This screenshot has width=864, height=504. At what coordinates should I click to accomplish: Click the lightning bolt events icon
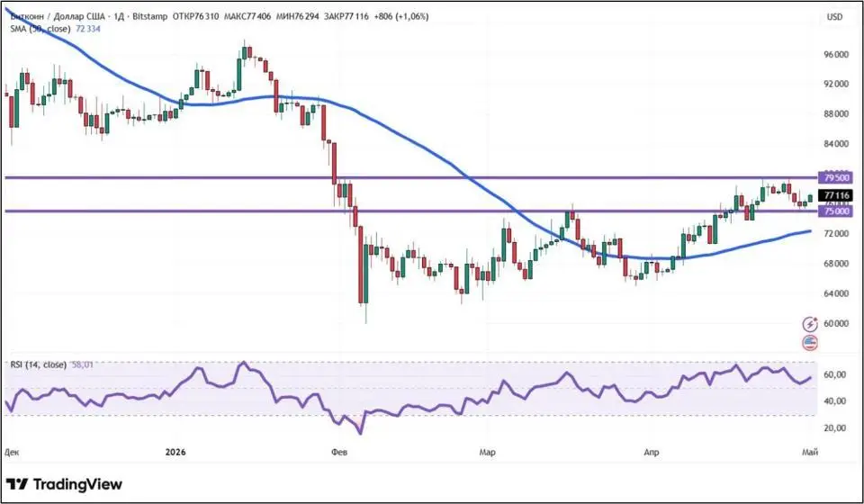click(810, 324)
